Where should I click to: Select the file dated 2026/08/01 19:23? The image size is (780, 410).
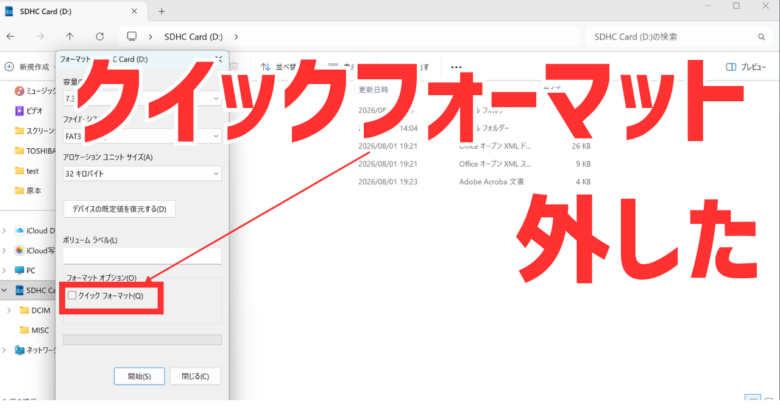(388, 182)
